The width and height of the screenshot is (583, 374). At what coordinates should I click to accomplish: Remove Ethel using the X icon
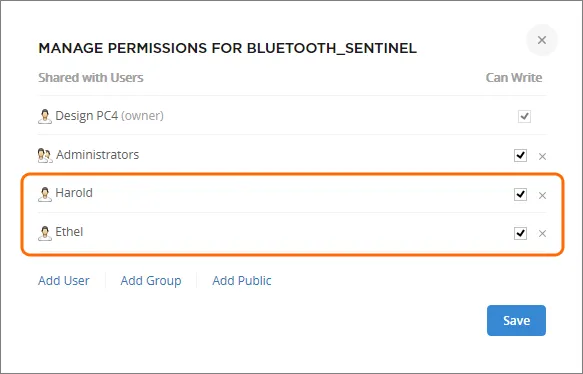542,233
